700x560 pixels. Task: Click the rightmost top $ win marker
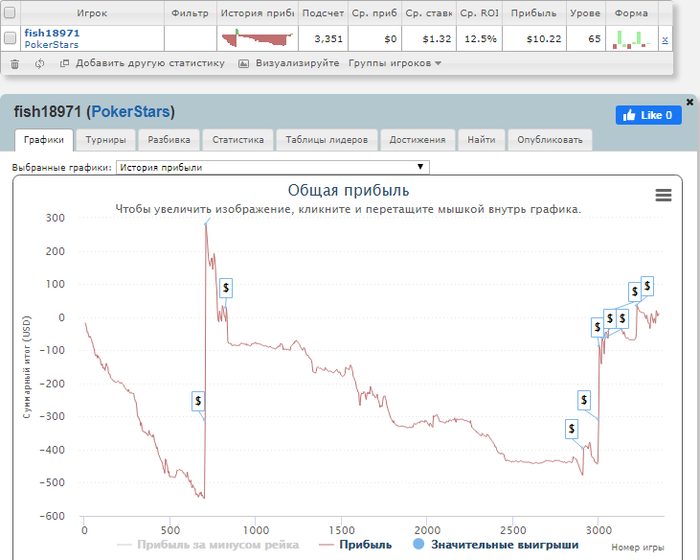(647, 286)
